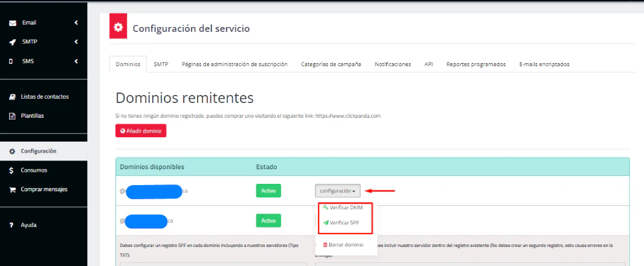
Task: Click the Añadir dominio button
Action: click(141, 131)
